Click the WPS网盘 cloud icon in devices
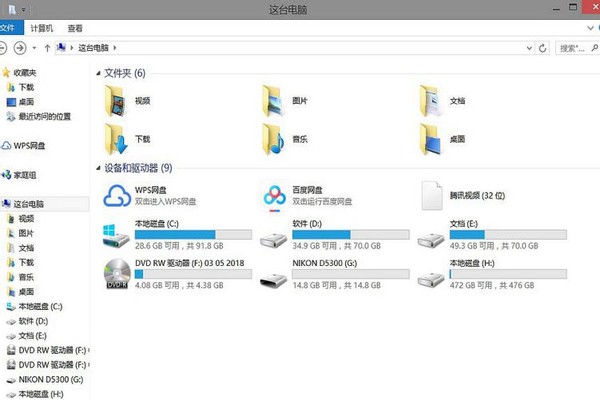This screenshot has height=400, width=600. coord(117,196)
